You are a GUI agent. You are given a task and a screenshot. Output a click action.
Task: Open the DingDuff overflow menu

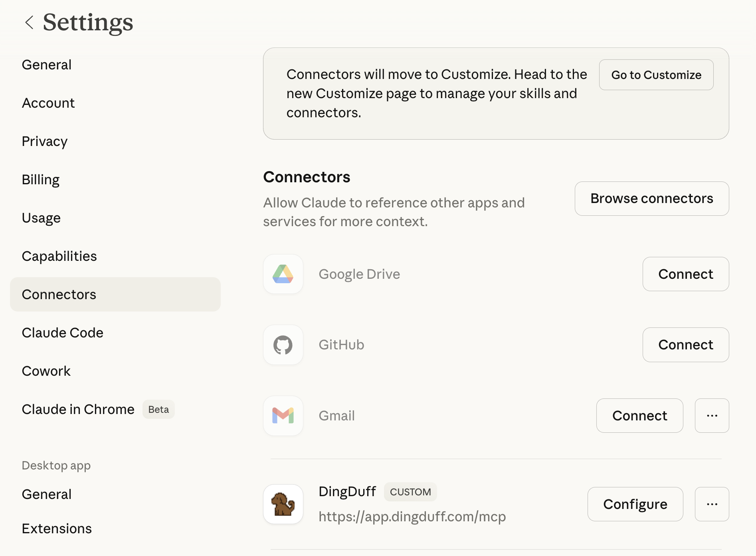click(712, 504)
